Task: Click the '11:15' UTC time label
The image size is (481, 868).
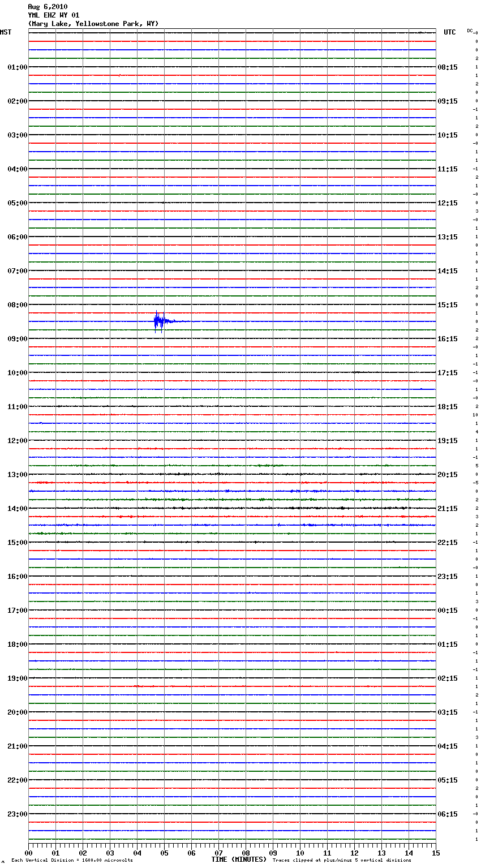Action: (448, 169)
